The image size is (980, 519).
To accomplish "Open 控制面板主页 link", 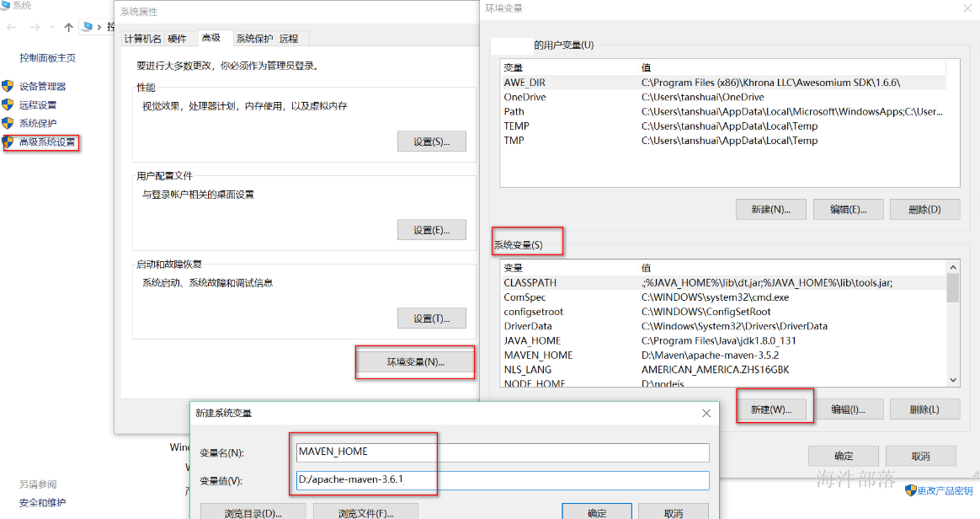I will (47, 57).
